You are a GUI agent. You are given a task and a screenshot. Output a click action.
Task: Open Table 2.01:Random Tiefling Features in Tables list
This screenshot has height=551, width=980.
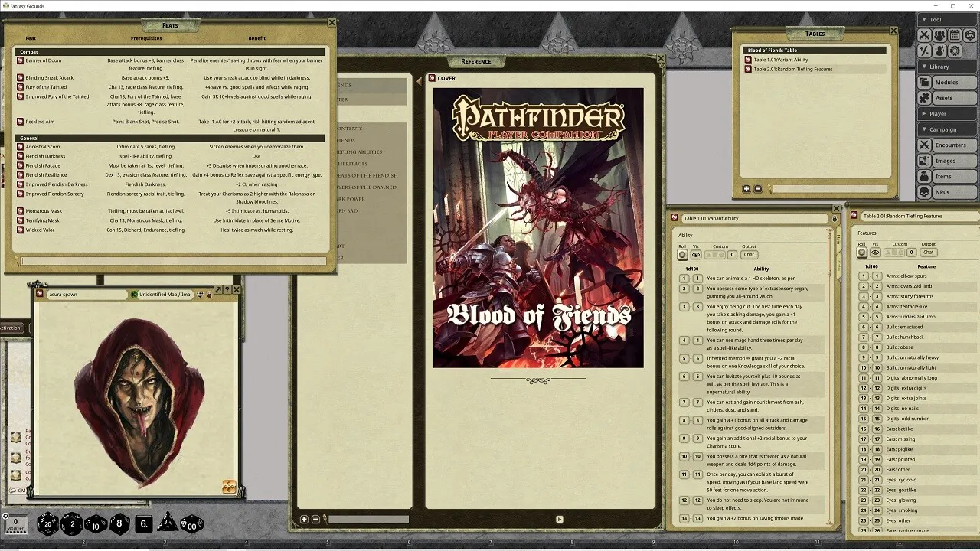[x=793, y=69]
